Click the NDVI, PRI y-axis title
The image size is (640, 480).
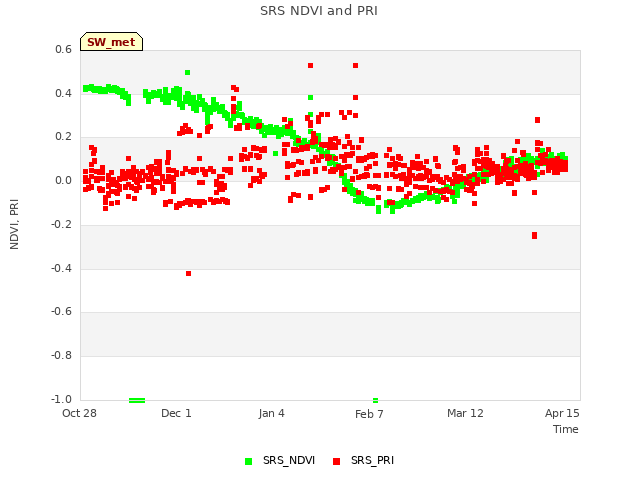click(14, 224)
